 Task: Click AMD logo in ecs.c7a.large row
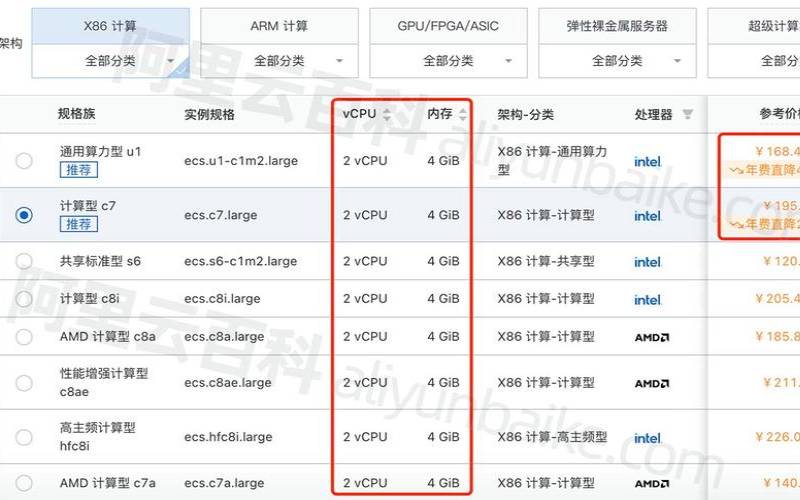click(x=652, y=483)
